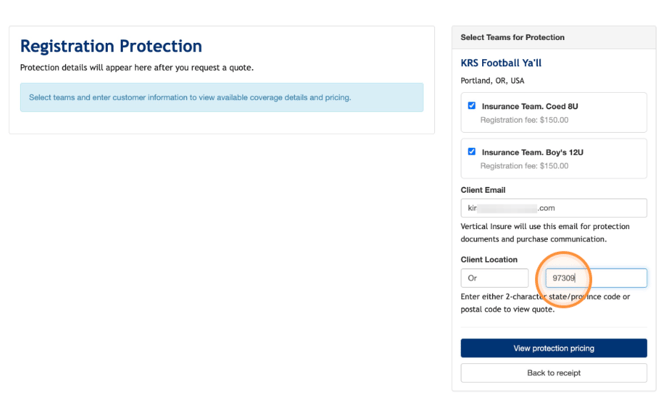Click the Boy's 12U registration fee text

pyautogui.click(x=524, y=166)
